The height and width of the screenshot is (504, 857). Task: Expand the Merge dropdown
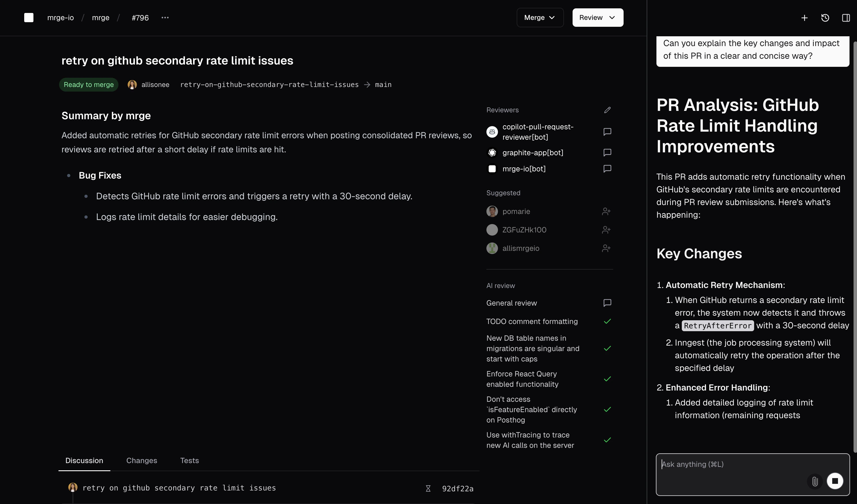pyautogui.click(x=540, y=17)
